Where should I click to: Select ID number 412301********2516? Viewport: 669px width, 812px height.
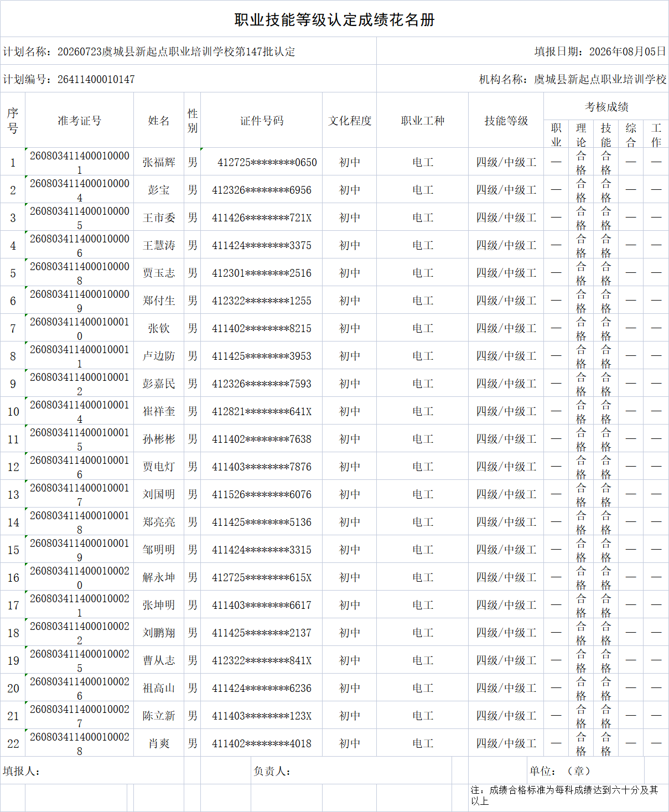[x=262, y=273]
